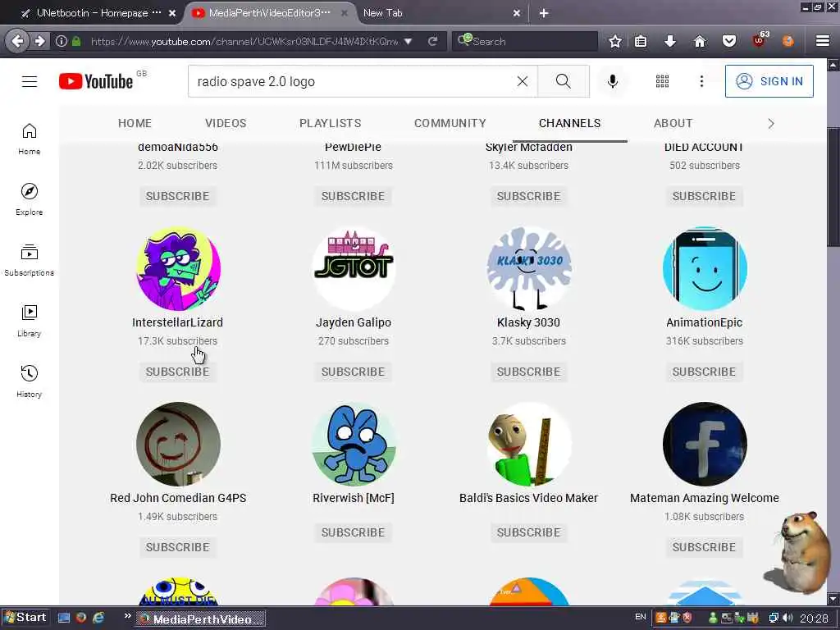The height and width of the screenshot is (630, 840).
Task: Open the Mateman Amazing Welcome channel name
Action: 705,498
